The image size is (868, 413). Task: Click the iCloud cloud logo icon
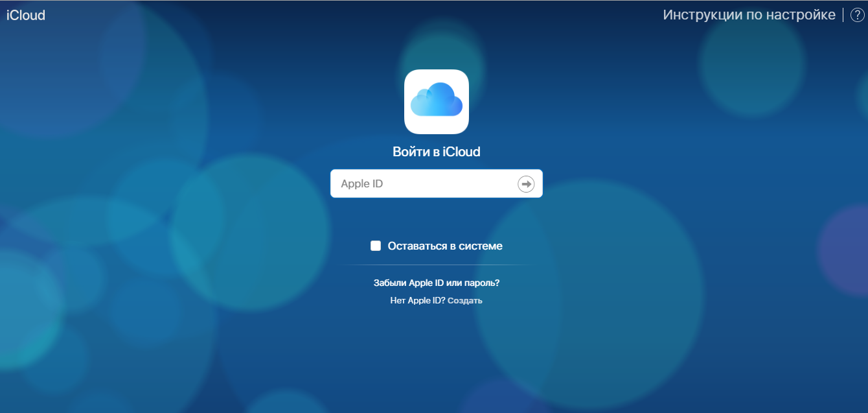tap(436, 100)
